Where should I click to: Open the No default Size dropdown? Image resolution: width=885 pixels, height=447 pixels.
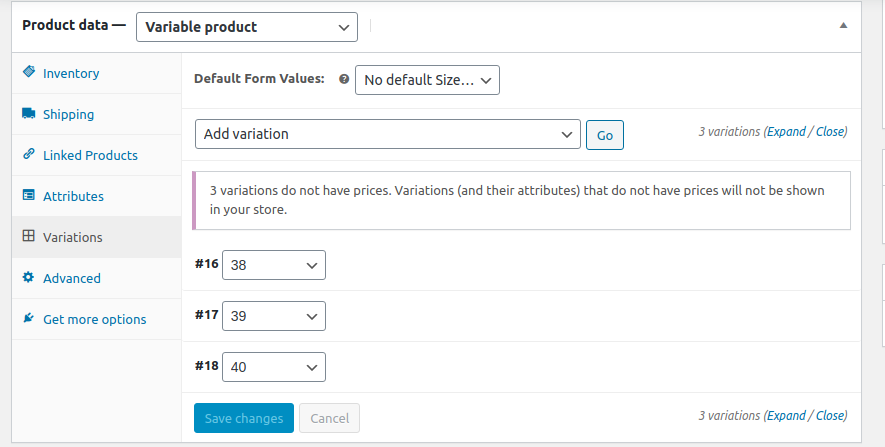pos(427,80)
